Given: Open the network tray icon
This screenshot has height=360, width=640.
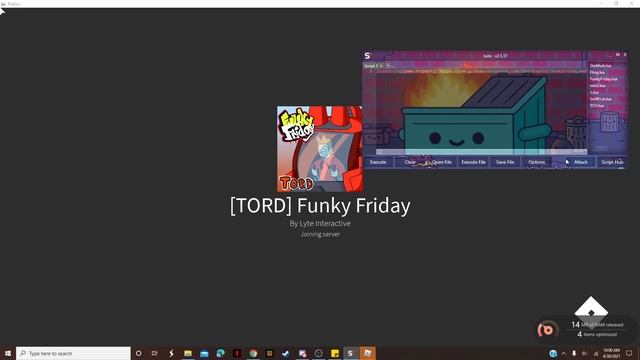Looking at the screenshot, I should click(x=595, y=353).
